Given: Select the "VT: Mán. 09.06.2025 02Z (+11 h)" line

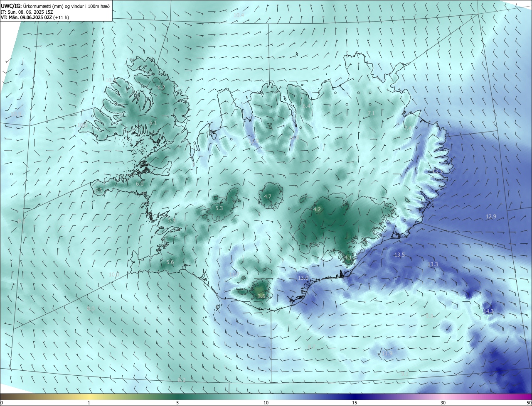Looking at the screenshot, I should 35,18.
